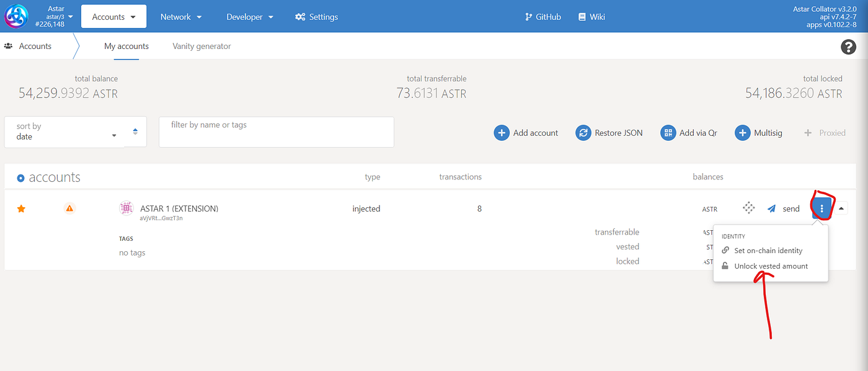Click the total transferrable 73.6131 ASTR
The height and width of the screenshot is (371, 868).
tap(432, 94)
